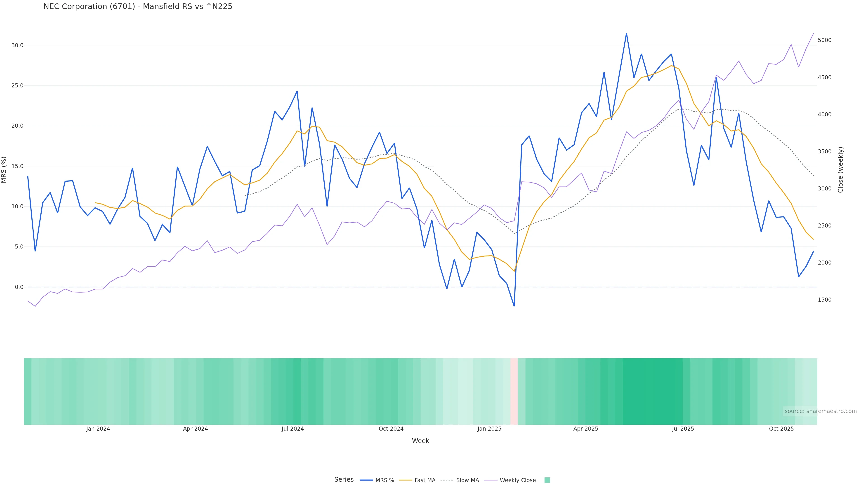Click the chart title NEC Corporation (6701)
868x488 pixels.
pyautogui.click(x=138, y=7)
